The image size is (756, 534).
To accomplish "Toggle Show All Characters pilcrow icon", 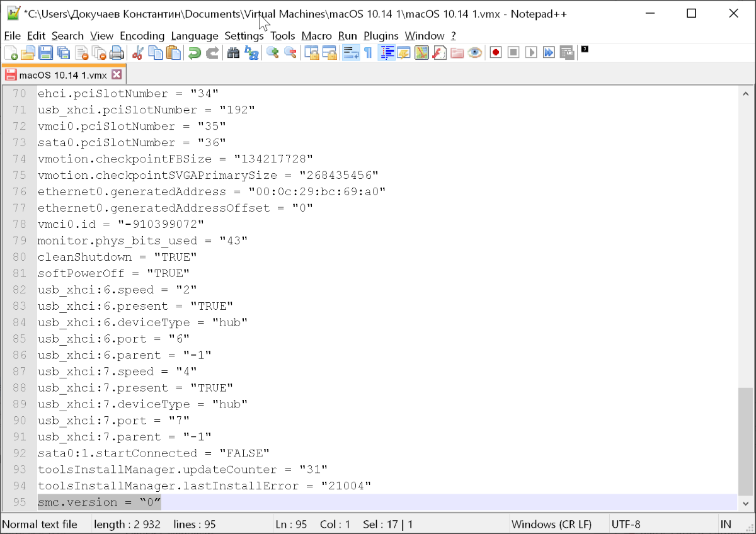I will click(368, 53).
